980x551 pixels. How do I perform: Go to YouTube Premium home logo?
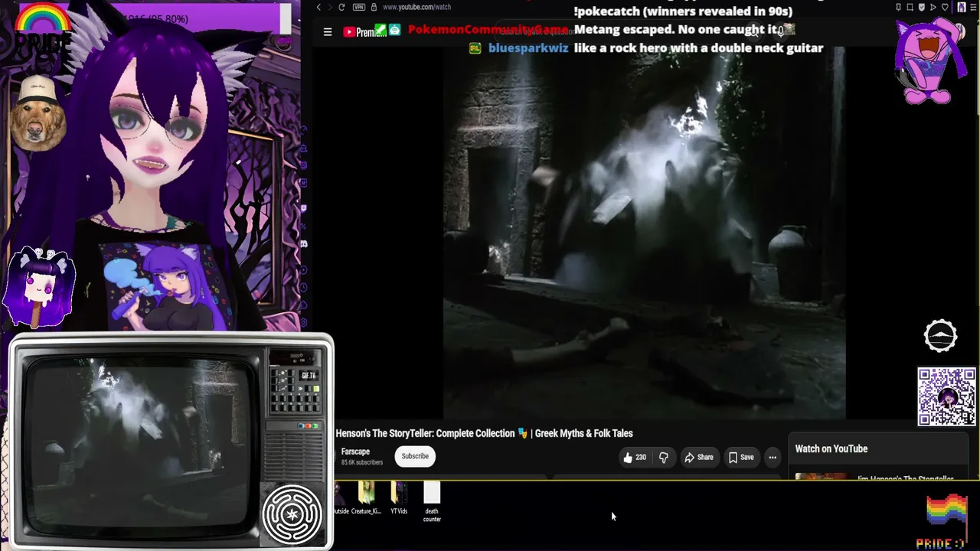364,32
